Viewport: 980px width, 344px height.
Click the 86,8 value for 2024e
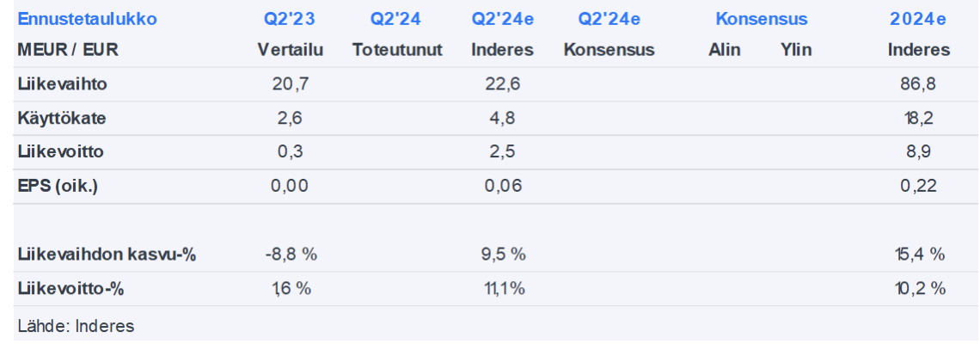pos(919,84)
